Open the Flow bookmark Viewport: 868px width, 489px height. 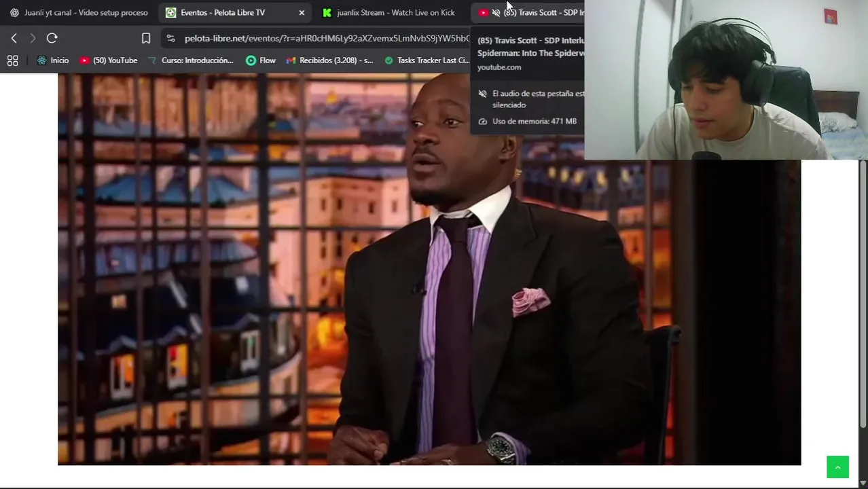(261, 60)
